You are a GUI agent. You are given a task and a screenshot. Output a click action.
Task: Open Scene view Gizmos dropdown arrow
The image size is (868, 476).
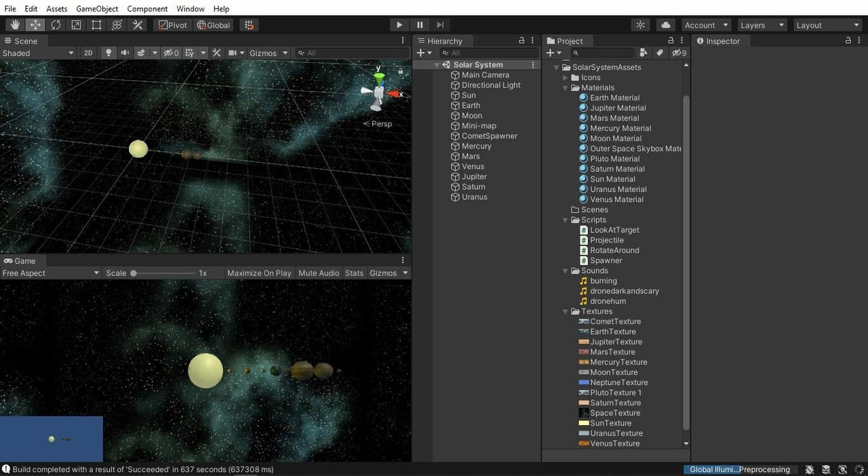[285, 53]
